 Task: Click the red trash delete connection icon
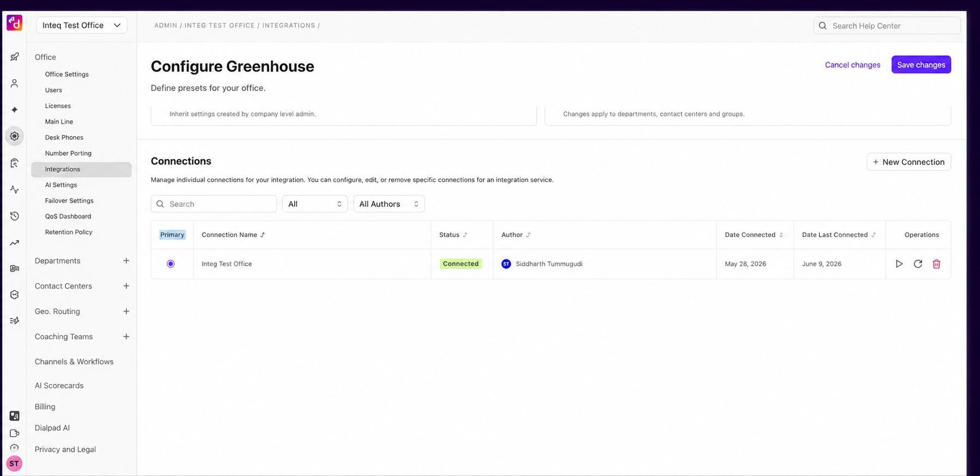pos(936,264)
